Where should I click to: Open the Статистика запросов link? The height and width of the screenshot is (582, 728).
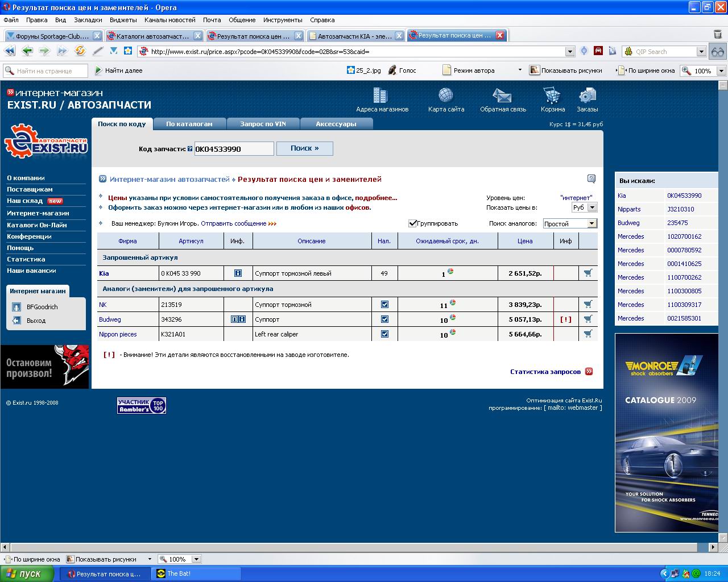click(x=545, y=372)
